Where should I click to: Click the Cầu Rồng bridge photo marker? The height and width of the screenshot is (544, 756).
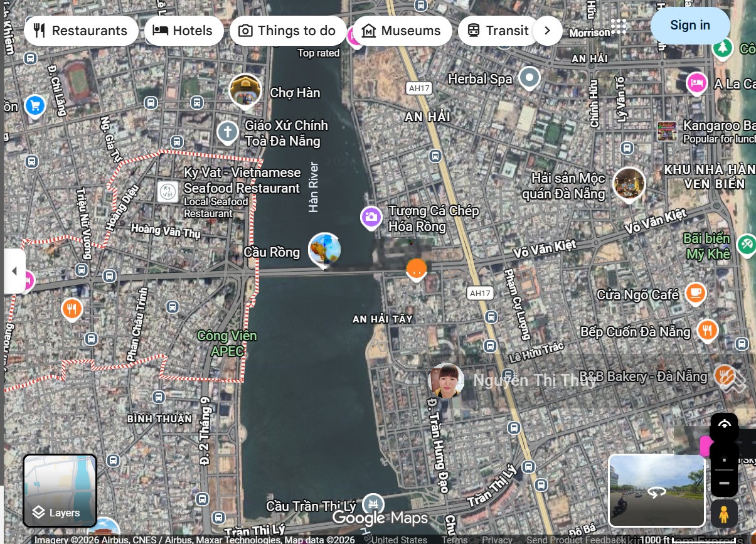tap(325, 250)
